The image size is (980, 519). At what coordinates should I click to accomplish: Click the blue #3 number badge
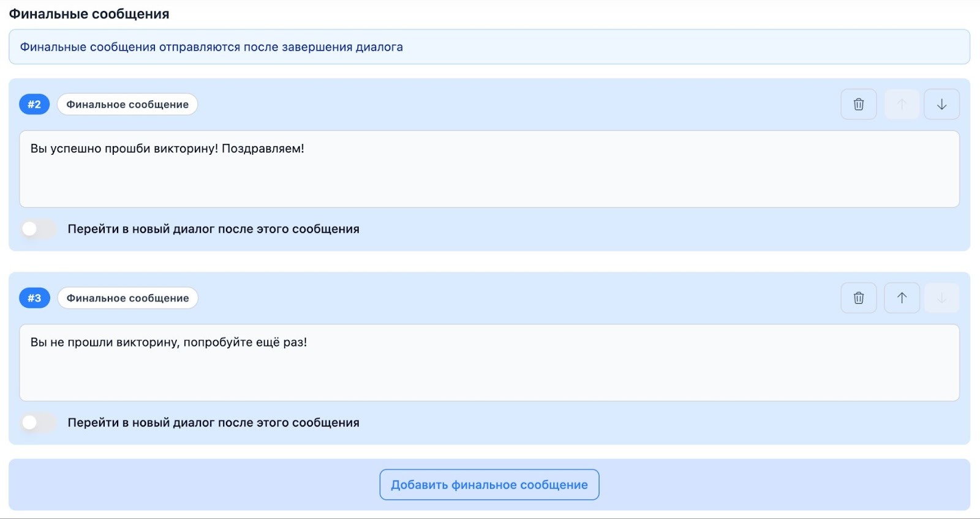[x=34, y=298]
